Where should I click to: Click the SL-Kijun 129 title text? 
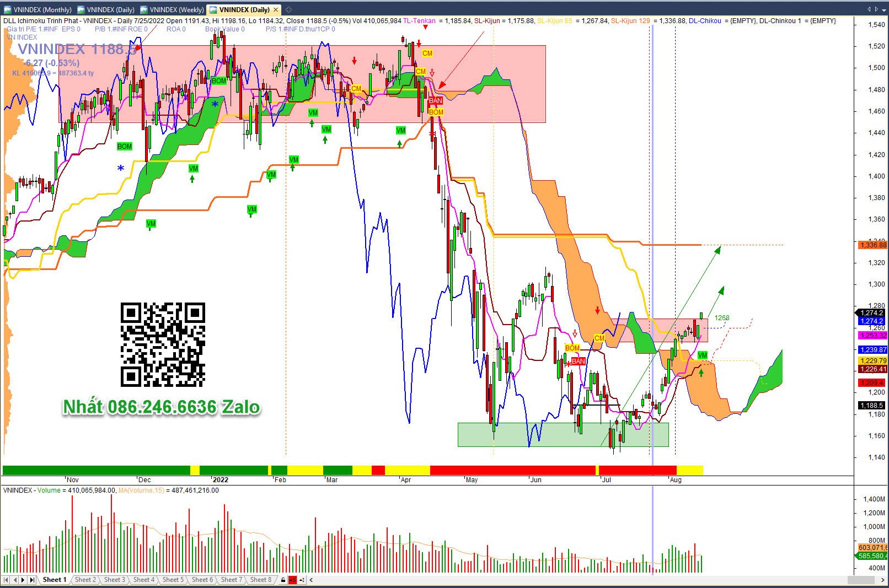630,21
